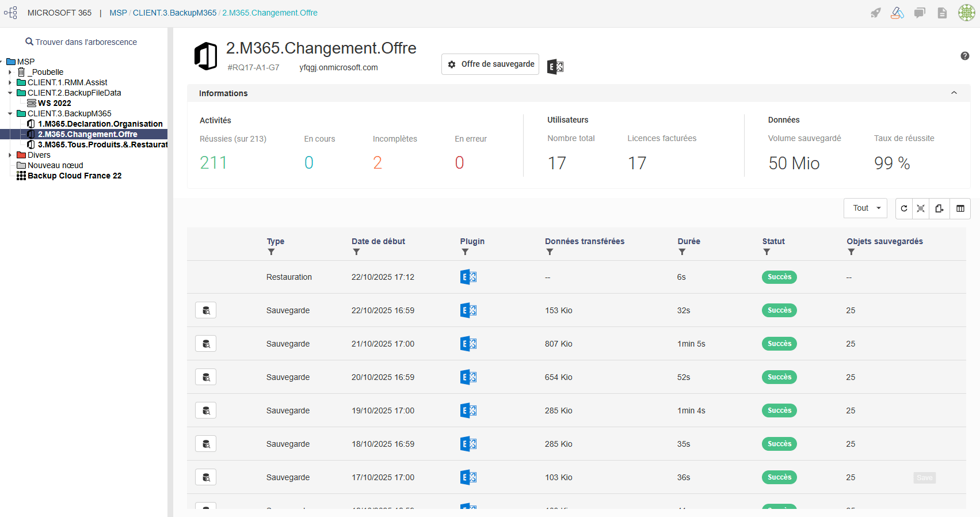This screenshot has width=980, height=517.
Task: Filter the Statut column
Action: (x=767, y=252)
